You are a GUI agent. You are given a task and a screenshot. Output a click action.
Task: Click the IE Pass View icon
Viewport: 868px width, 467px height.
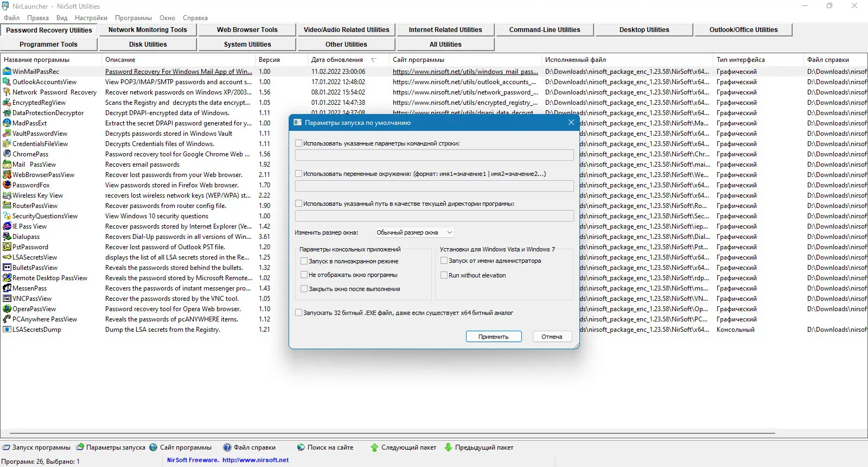click(7, 226)
